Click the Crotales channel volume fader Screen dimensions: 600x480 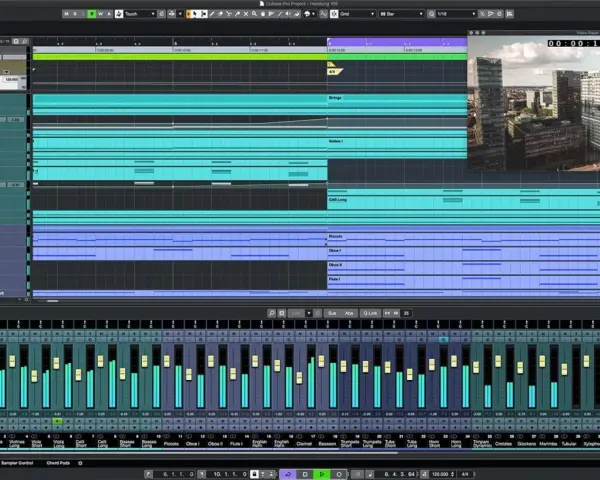pyautogui.click(x=498, y=361)
